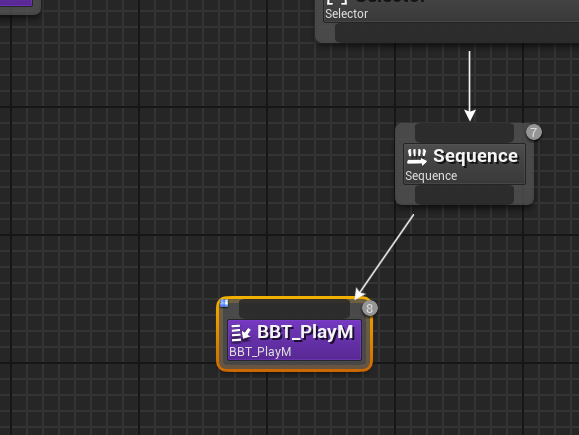This screenshot has width=579, height=435.
Task: Click the BBT_PlayM task icon
Action: (x=241, y=333)
